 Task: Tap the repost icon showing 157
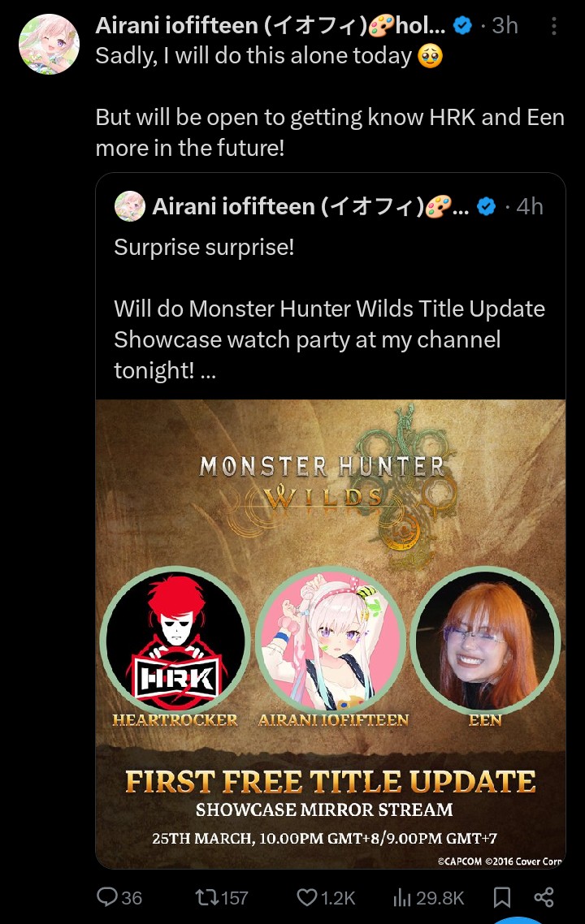point(206,897)
